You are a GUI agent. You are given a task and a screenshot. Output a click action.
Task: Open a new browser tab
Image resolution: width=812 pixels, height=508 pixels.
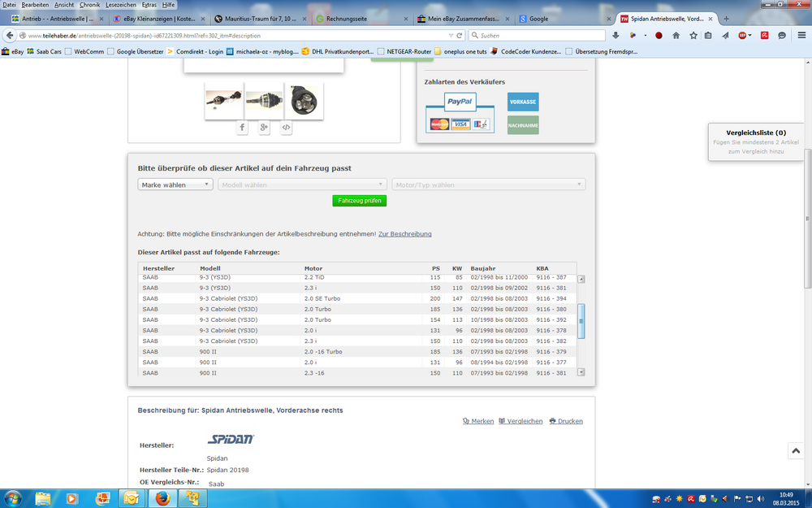(x=726, y=19)
